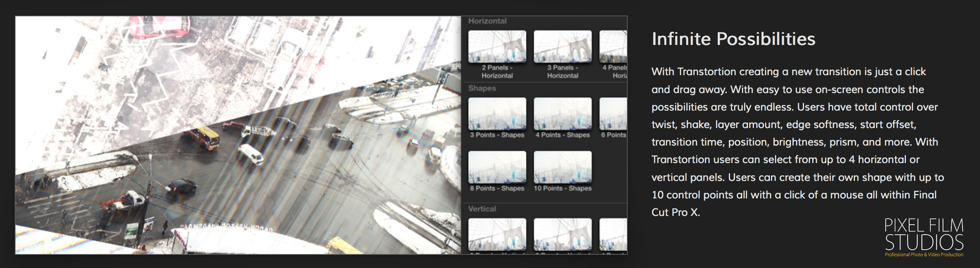
Task: Click the paragraph starting "With Transtortion creating"
Action: pyautogui.click(x=798, y=142)
